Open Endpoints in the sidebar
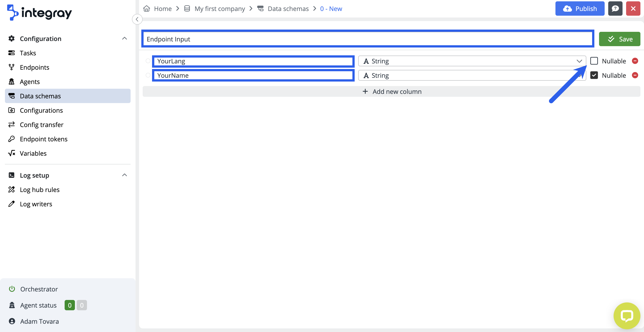644x332 pixels. (x=34, y=67)
